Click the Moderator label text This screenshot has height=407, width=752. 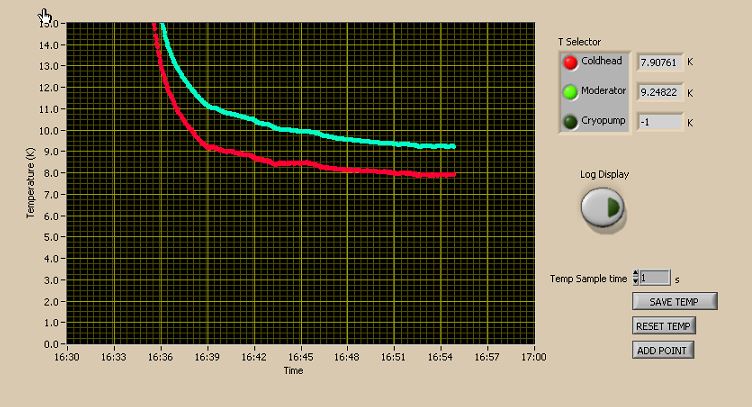[603, 91]
